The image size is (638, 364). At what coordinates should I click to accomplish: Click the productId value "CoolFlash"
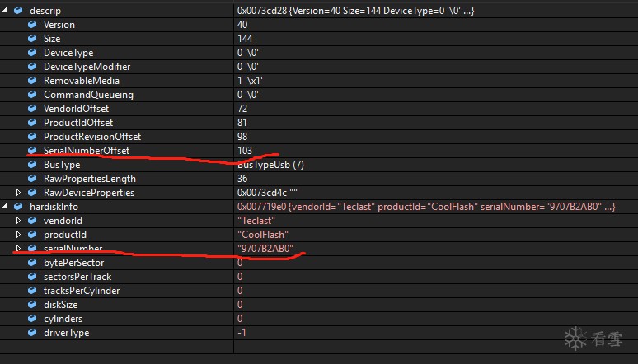263,234
